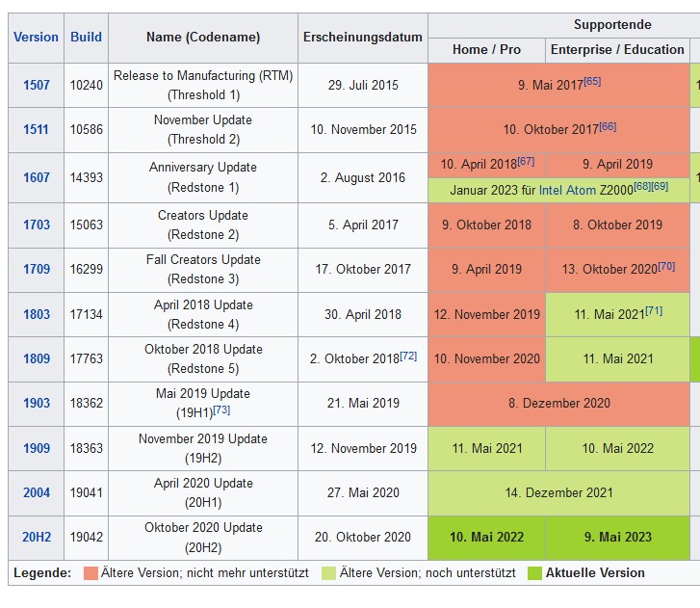Click build number 10240

(x=86, y=86)
